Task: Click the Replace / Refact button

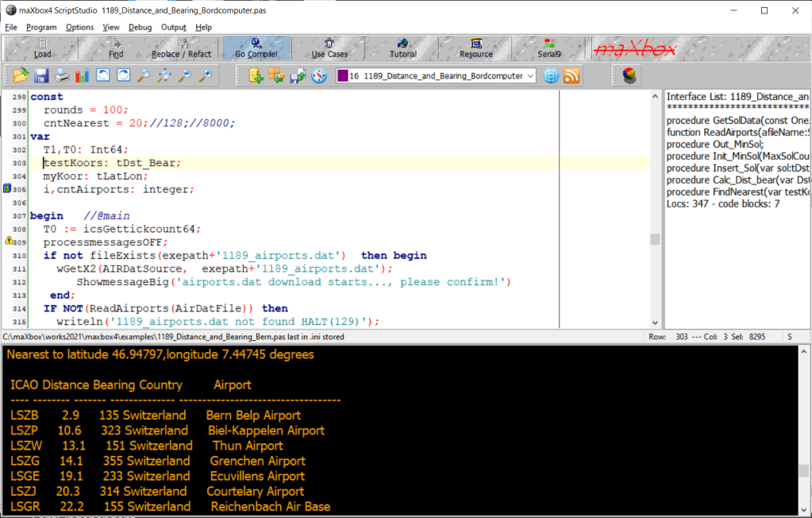Action: pyautogui.click(x=182, y=49)
